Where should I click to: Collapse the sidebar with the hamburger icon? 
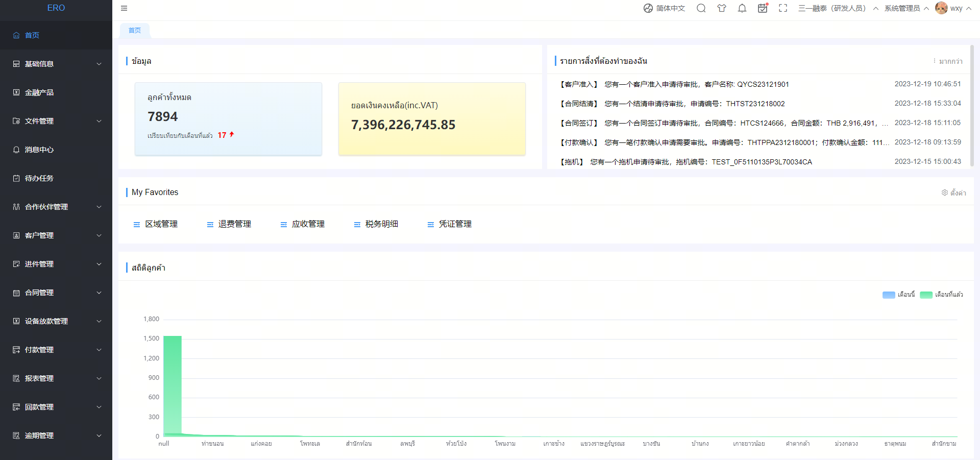[x=124, y=8]
